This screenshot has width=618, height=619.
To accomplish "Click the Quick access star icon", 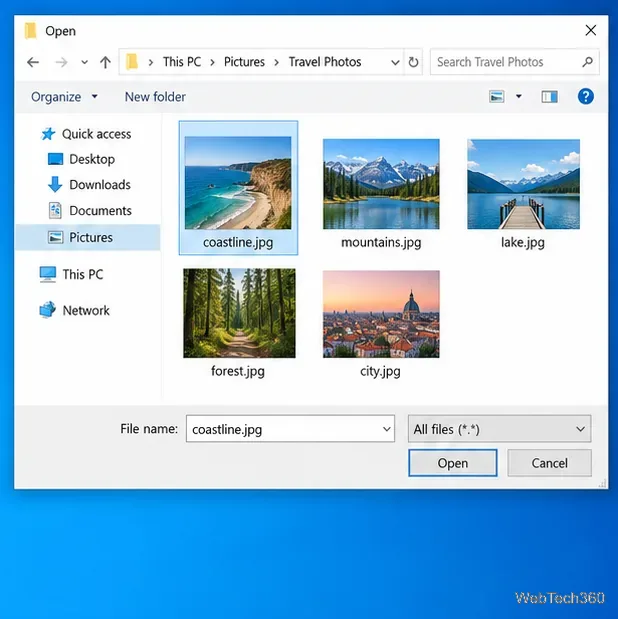I will click(x=48, y=134).
